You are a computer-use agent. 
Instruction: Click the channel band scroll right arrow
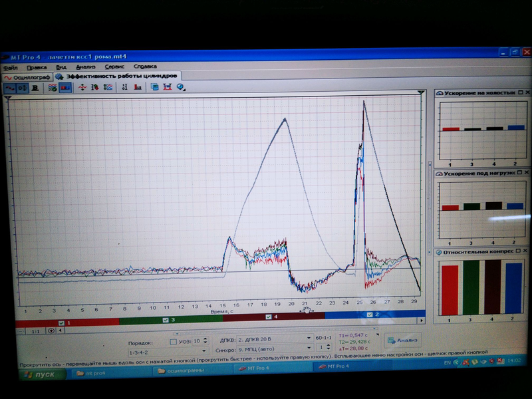pyautogui.click(x=422, y=320)
